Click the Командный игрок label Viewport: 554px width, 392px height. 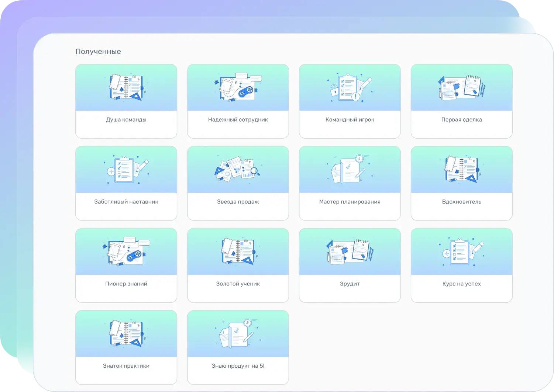click(x=350, y=119)
